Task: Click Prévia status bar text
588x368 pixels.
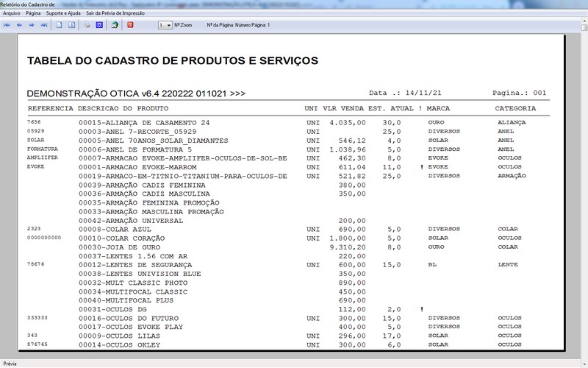Action: [x=10, y=364]
